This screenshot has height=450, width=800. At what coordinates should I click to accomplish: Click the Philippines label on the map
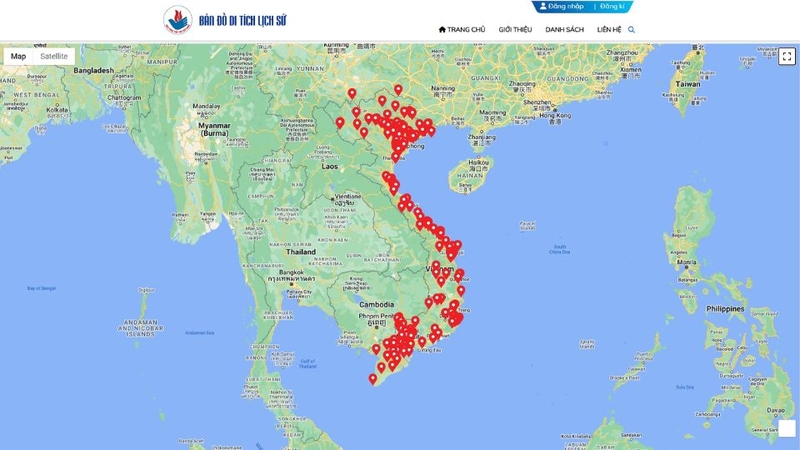tap(725, 309)
